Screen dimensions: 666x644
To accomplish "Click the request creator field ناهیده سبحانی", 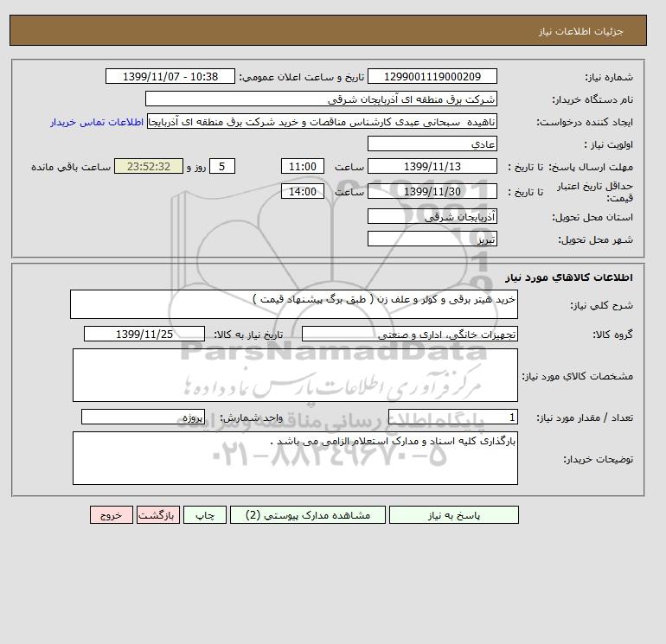I will point(322,121).
